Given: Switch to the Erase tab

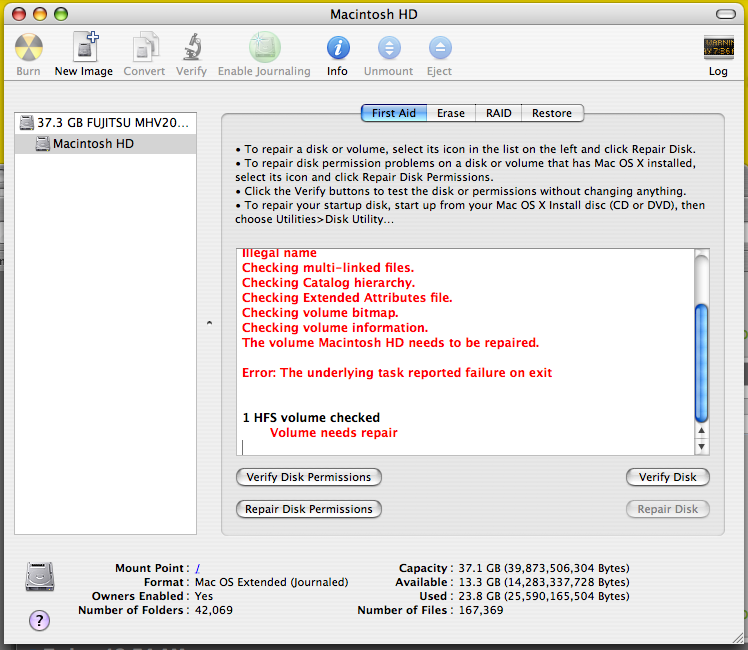Looking at the screenshot, I should coord(451,113).
